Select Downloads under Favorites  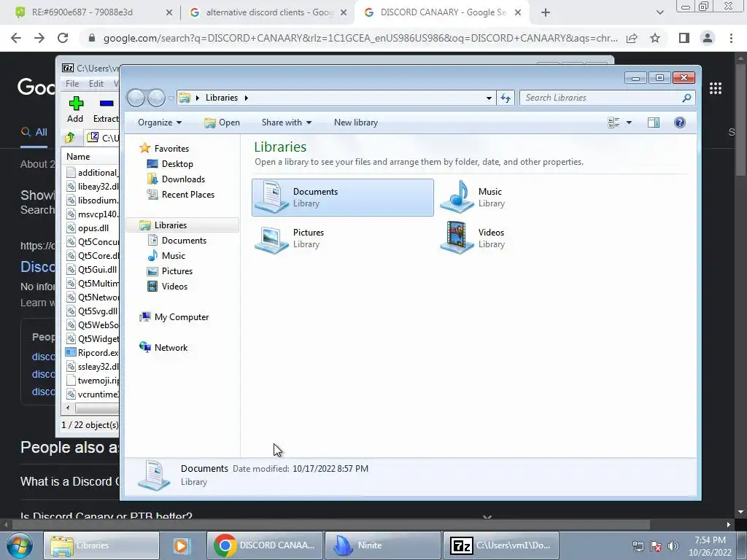click(183, 179)
